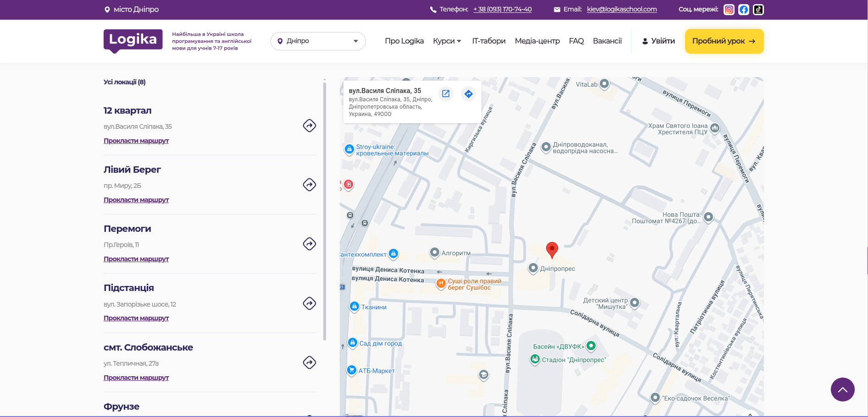The width and height of the screenshot is (868, 417).
Task: Click the Детский центр Мишутка marker
Action: [635, 302]
